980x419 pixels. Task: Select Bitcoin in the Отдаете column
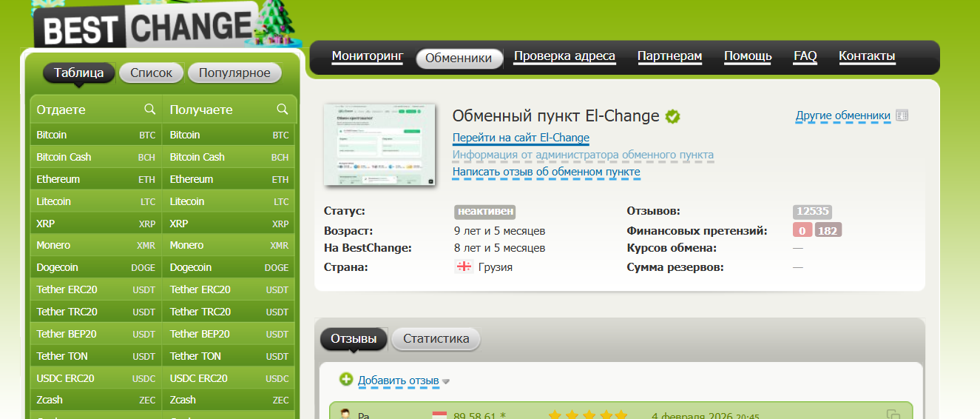[x=96, y=135]
